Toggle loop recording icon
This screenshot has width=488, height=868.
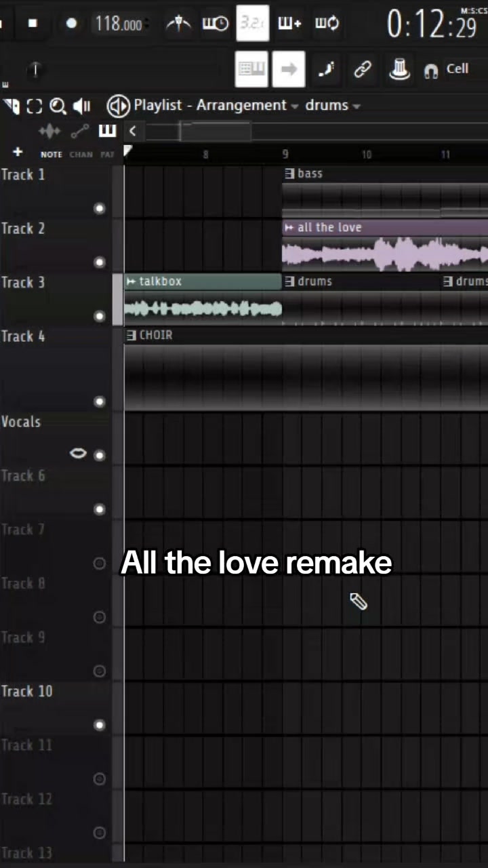pyautogui.click(x=327, y=23)
